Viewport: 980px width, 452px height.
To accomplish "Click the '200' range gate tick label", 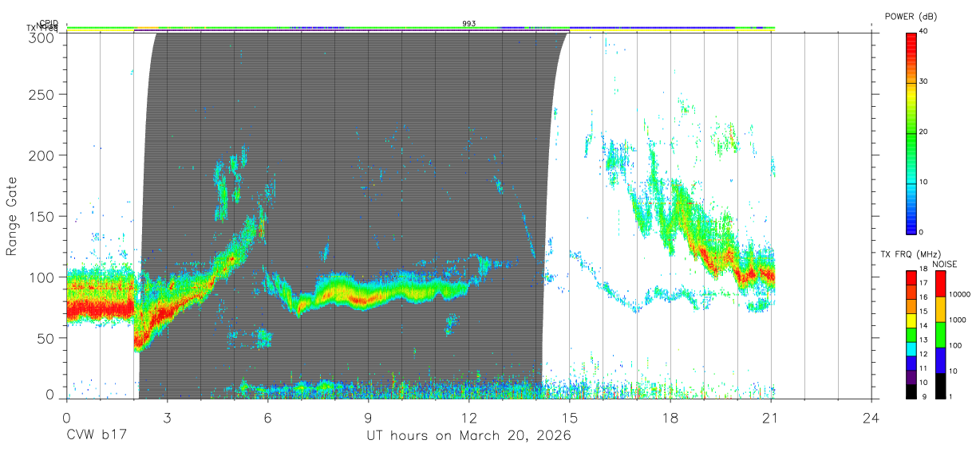I will pos(41,155).
